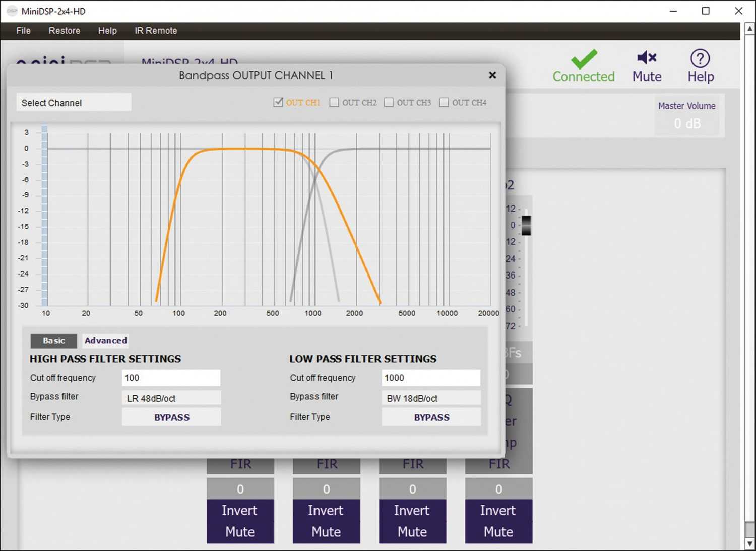Enable the OUT CH3 checkbox
The height and width of the screenshot is (551, 756).
(x=389, y=102)
